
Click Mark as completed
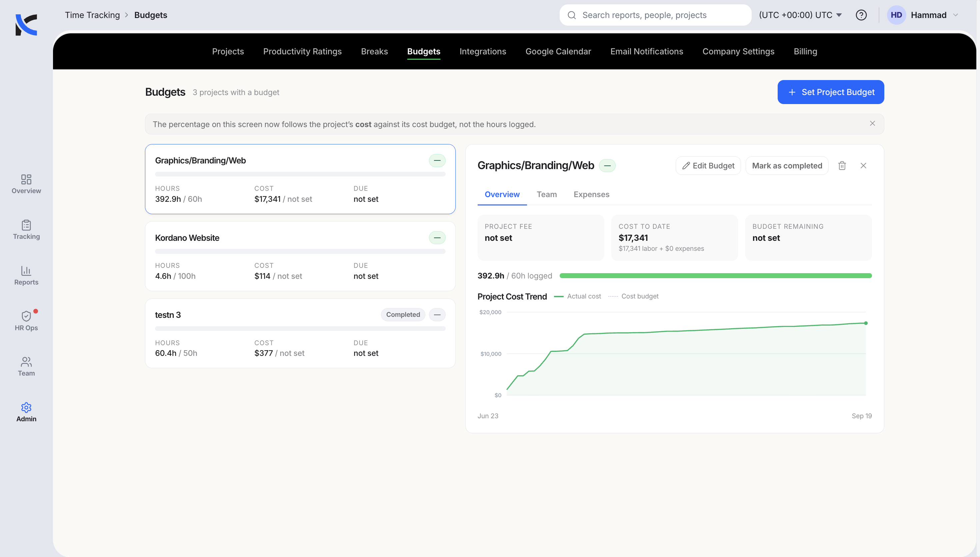click(x=787, y=166)
